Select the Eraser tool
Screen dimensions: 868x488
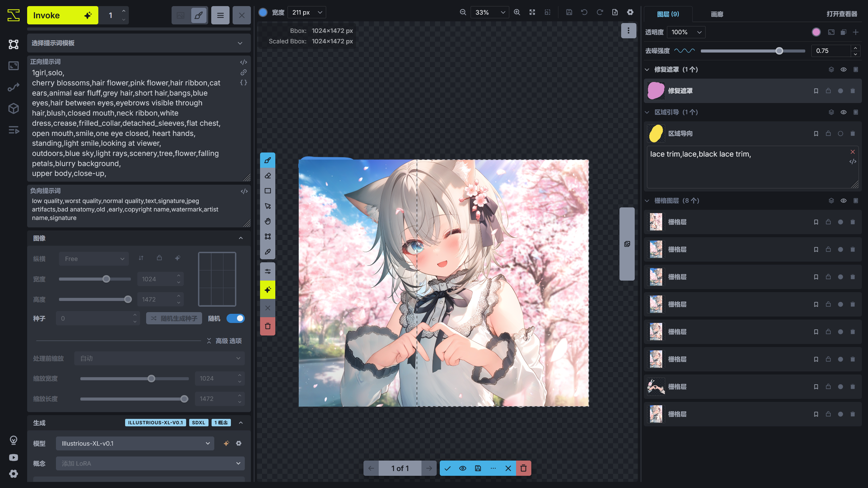click(x=268, y=176)
